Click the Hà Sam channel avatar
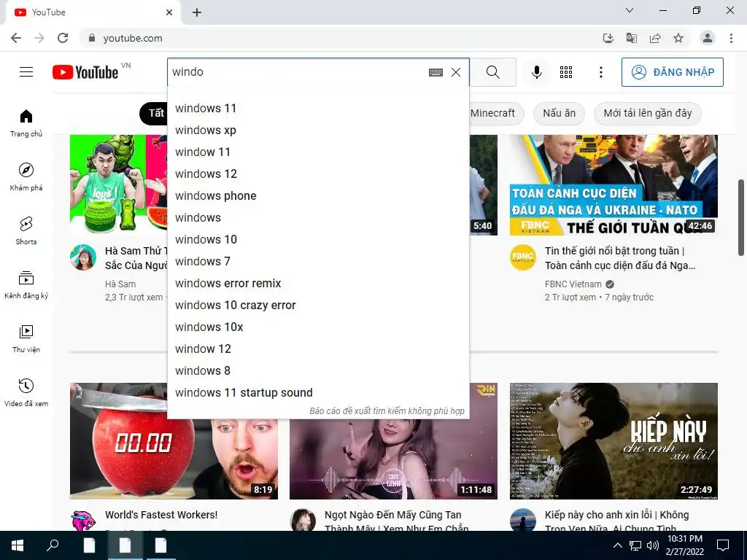 click(83, 257)
